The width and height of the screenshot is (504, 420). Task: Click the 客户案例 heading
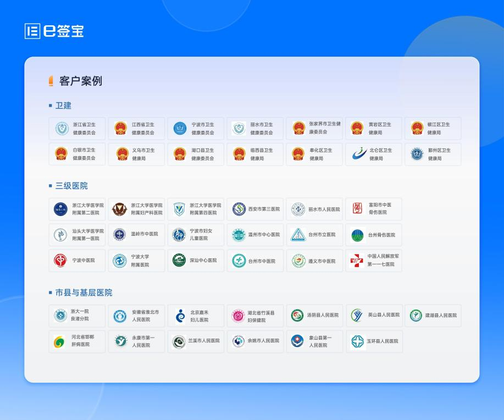click(81, 81)
